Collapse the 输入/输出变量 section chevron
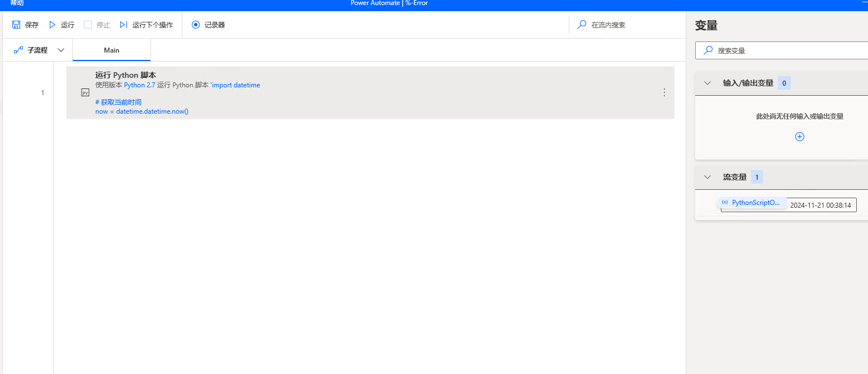The height and width of the screenshot is (374, 868). (707, 83)
